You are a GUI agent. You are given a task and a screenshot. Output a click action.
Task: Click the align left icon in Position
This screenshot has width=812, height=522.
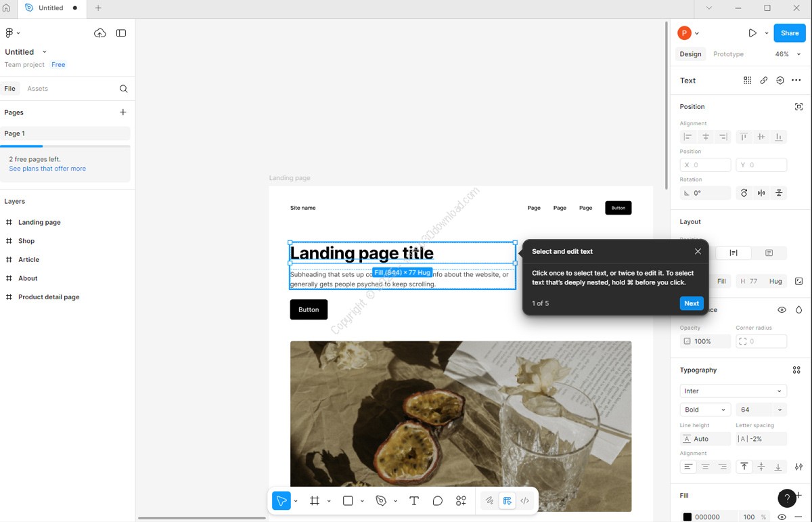click(687, 137)
